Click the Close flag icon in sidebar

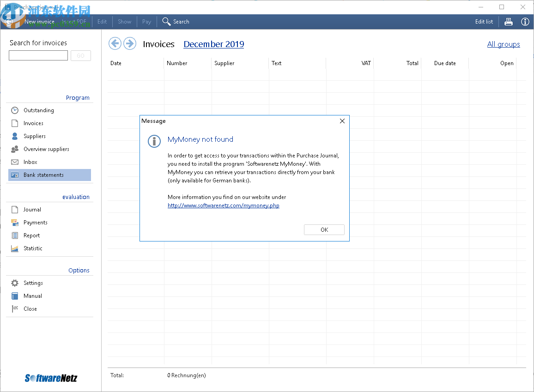click(15, 308)
